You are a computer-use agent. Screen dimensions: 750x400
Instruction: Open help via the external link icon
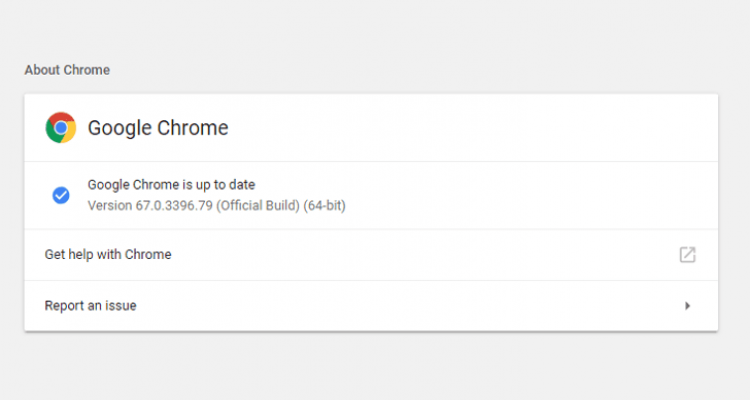(687, 255)
